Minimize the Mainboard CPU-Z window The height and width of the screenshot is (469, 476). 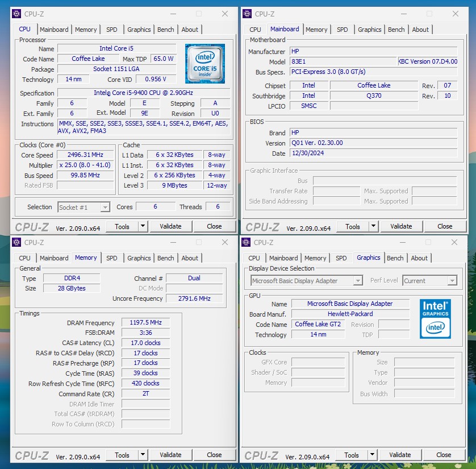pyautogui.click(x=403, y=14)
